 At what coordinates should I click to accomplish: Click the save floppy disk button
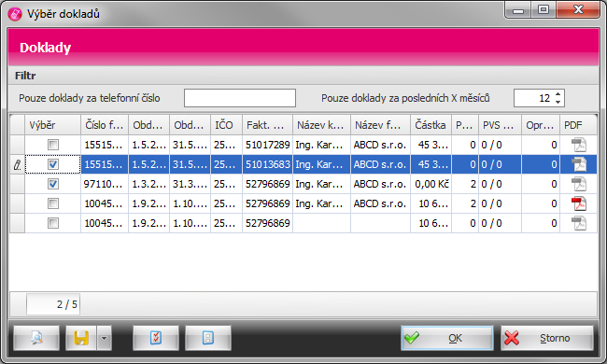pyautogui.click(x=81, y=338)
